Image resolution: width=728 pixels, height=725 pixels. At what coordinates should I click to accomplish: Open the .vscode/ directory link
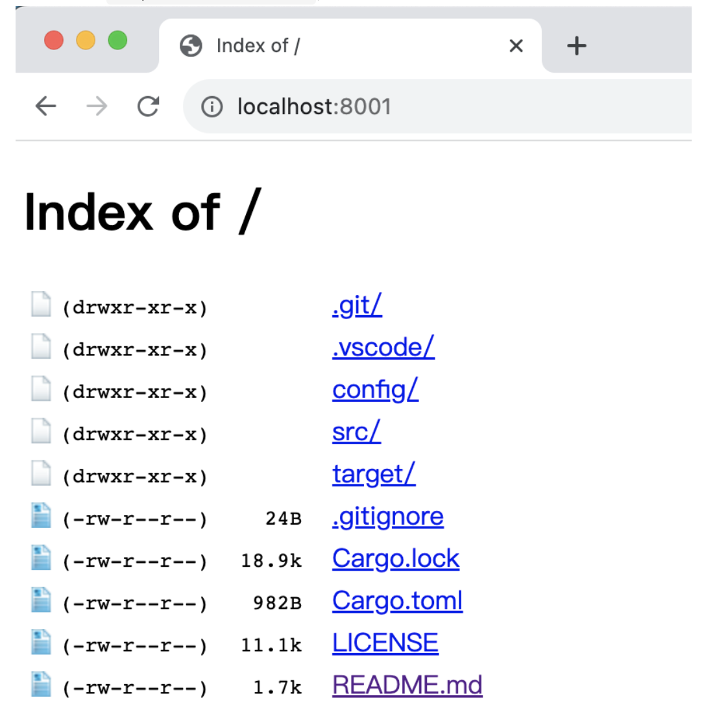click(x=383, y=348)
